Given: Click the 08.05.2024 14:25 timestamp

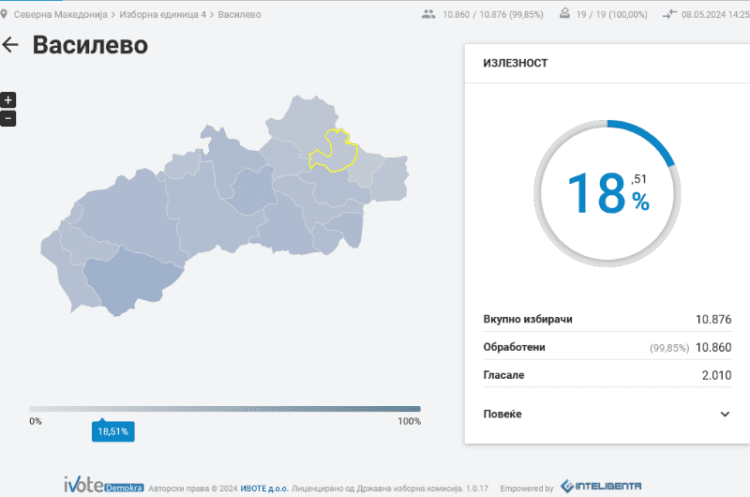Looking at the screenshot, I should point(716,15).
